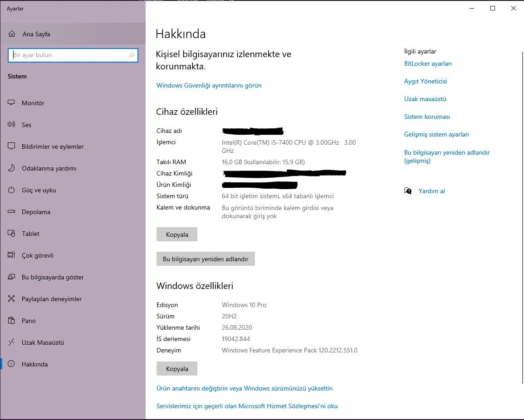Click 'Ürün anahtarını değiştirin' link
This screenshot has width=524, height=420.
tap(244, 388)
